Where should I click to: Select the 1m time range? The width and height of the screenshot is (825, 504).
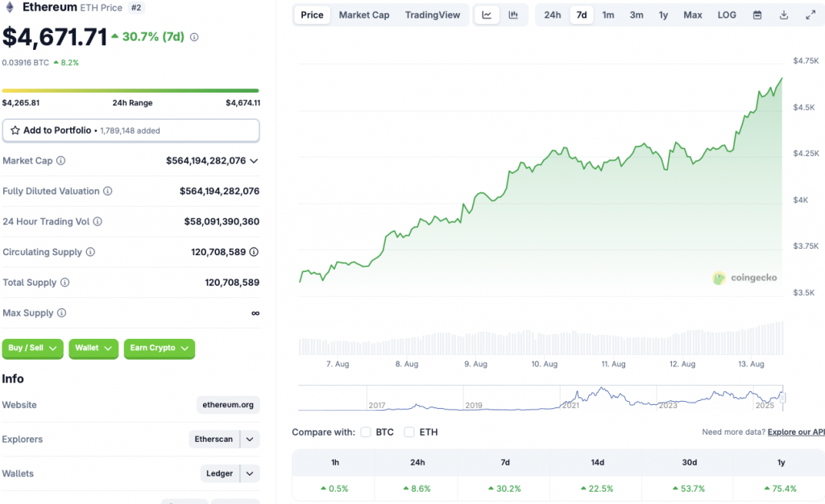coord(608,15)
